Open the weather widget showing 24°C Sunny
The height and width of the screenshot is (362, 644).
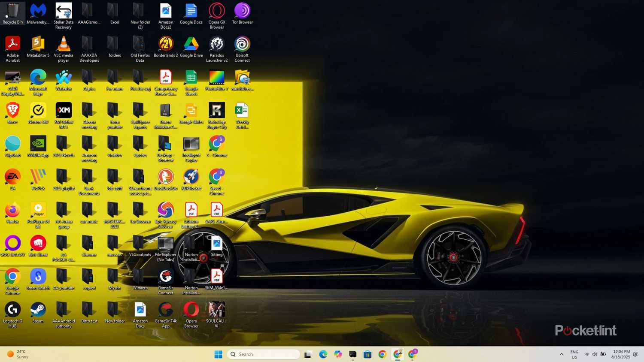(x=18, y=354)
